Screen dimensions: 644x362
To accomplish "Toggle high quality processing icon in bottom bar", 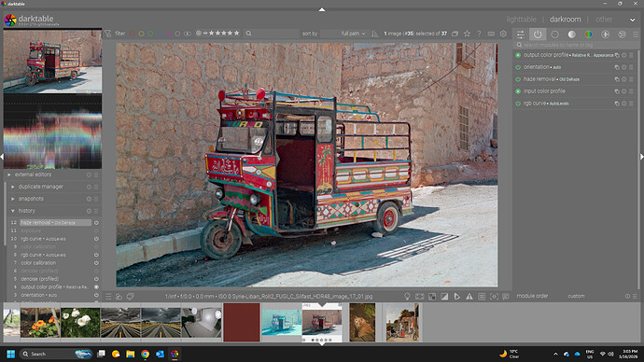I will pyautogui.click(x=420, y=297).
